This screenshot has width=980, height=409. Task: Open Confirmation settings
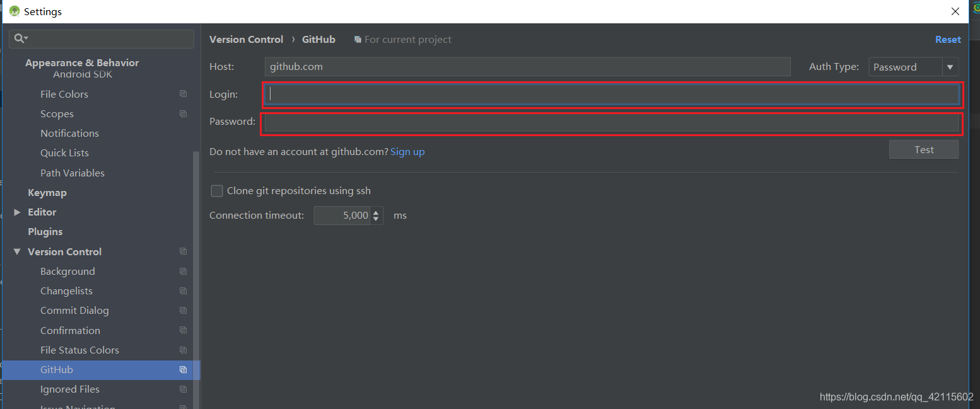[x=70, y=330]
